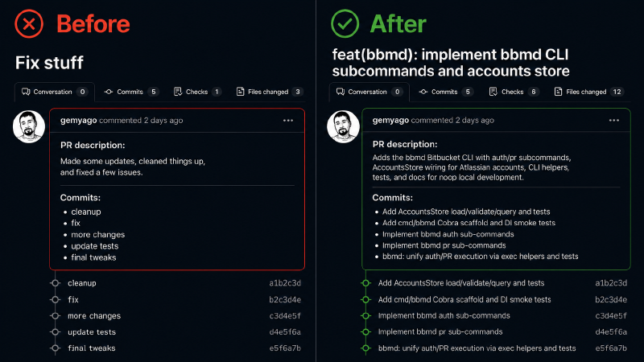Click 'Implement bbmd auth sub-commands' bullet in After comment

(448, 234)
